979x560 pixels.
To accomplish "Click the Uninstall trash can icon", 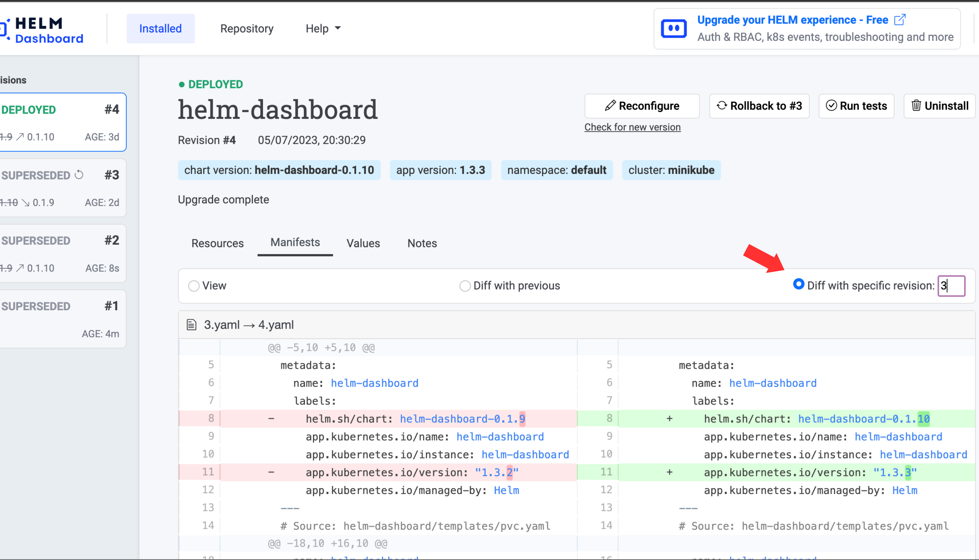I will (916, 106).
